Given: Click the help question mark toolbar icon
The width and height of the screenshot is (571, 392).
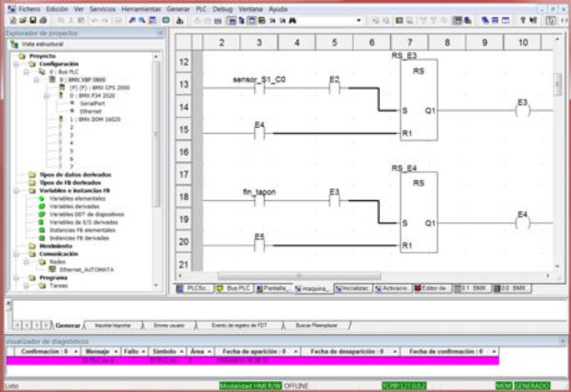Looking at the screenshot, I should (523, 21).
